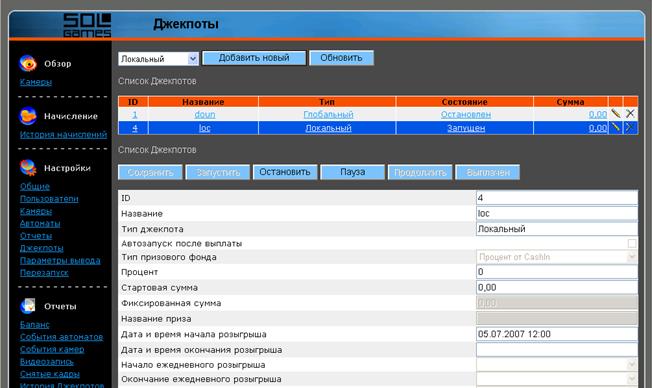
Task: Click the ID input field
Action: tap(557, 198)
